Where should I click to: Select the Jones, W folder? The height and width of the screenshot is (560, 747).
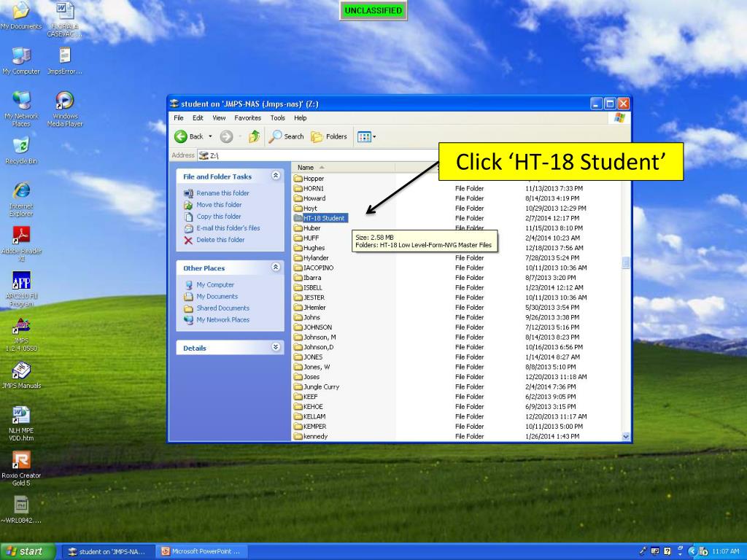(x=311, y=367)
